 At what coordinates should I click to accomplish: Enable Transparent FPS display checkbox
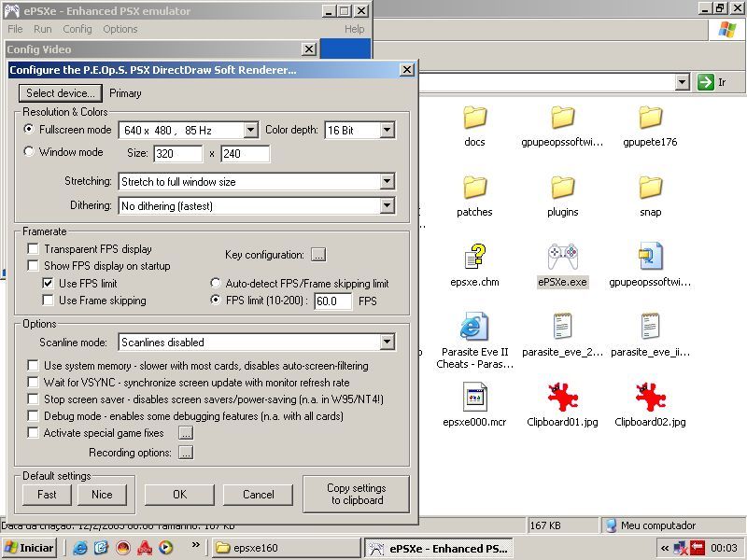33,248
